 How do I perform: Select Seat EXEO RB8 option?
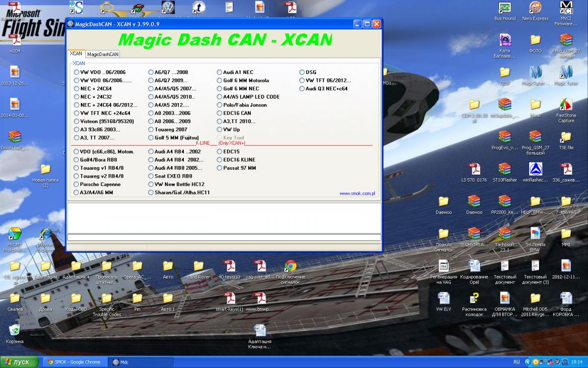click(x=151, y=176)
